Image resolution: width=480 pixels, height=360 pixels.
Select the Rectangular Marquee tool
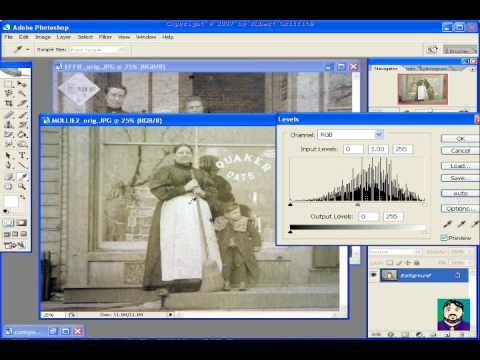[9, 84]
